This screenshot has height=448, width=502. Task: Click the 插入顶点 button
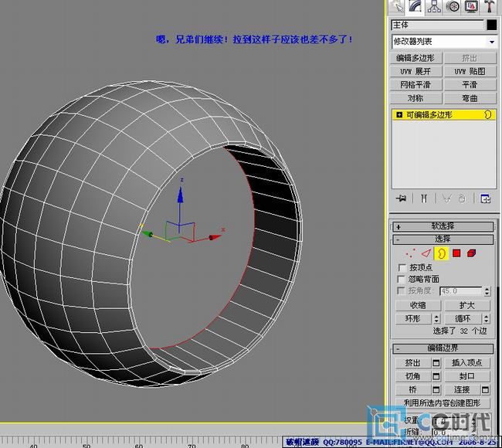[x=467, y=363]
